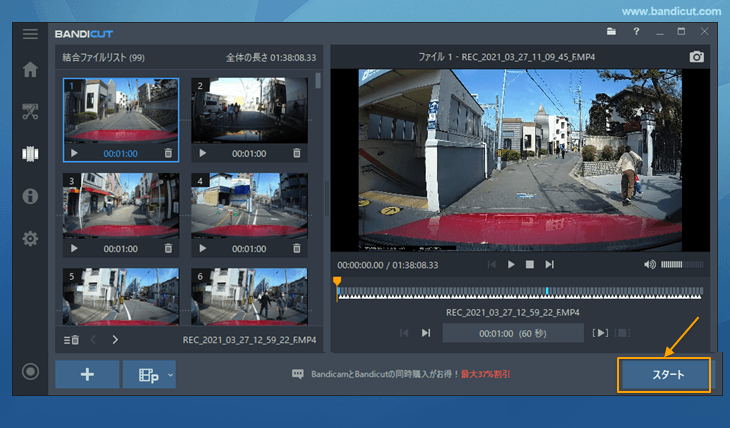This screenshot has height=428, width=730.
Task: Switch to Cut mode scissors icon
Action: pyautogui.click(x=30, y=112)
